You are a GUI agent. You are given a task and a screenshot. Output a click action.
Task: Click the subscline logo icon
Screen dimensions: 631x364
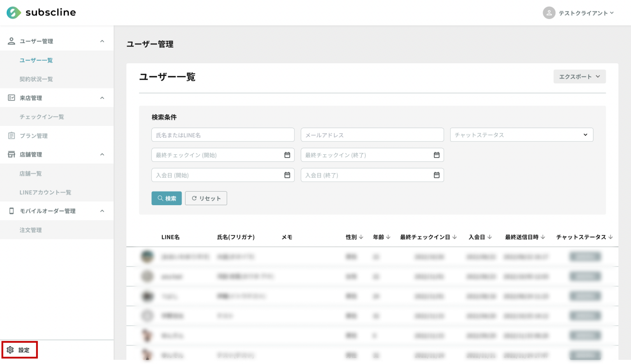coord(14,13)
